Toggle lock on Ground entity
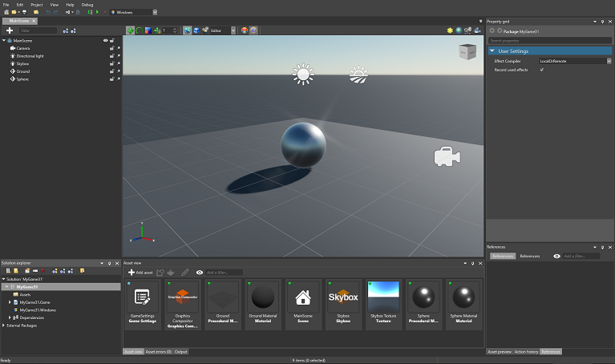Viewport: 615px width, 364px height. 111,71
